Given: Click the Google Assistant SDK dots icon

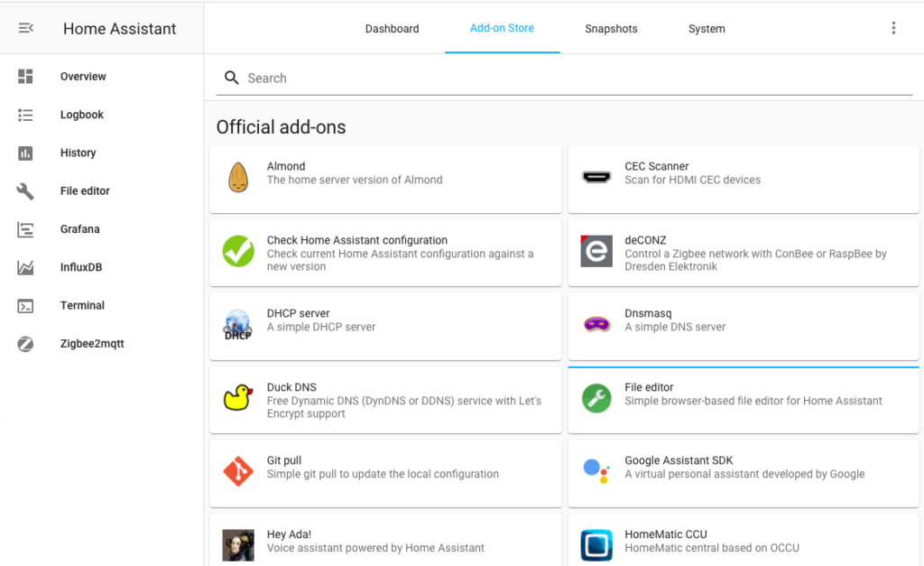Looking at the screenshot, I should [x=596, y=471].
